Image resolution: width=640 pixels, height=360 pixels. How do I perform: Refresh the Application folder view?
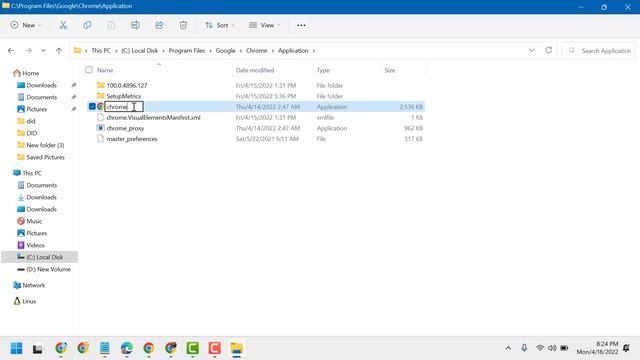coord(549,50)
